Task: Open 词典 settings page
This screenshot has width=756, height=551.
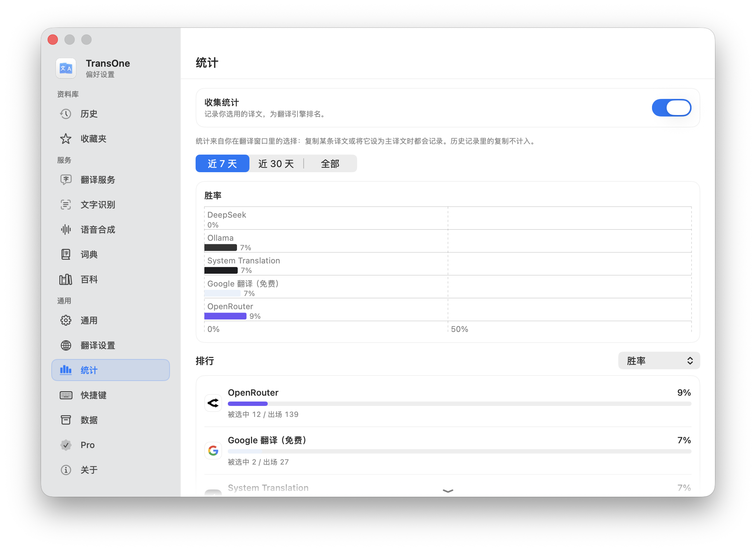Action: click(111, 255)
